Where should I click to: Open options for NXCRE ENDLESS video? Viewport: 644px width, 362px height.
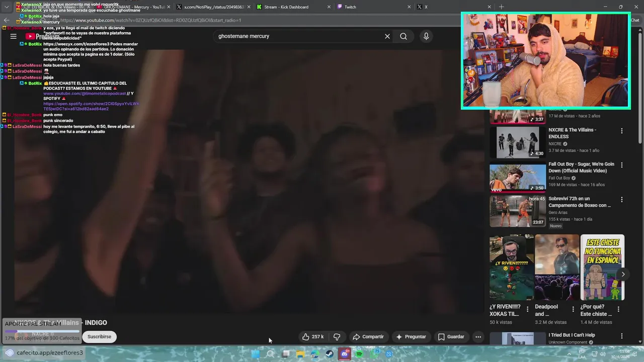point(622,131)
